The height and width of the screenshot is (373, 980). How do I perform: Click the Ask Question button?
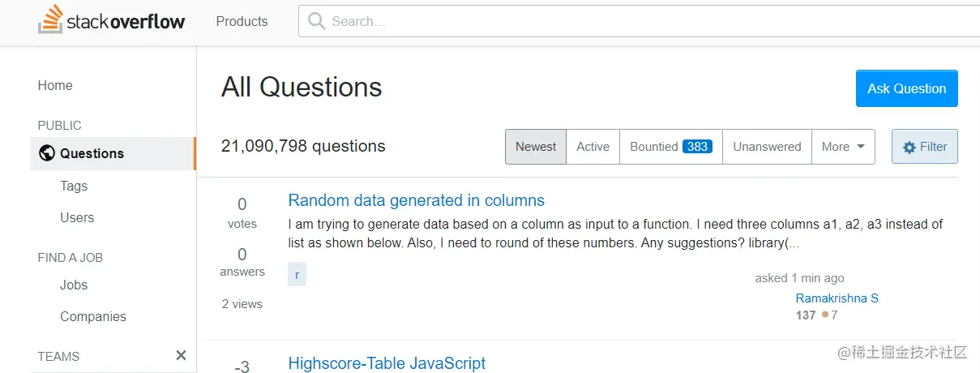(x=906, y=88)
